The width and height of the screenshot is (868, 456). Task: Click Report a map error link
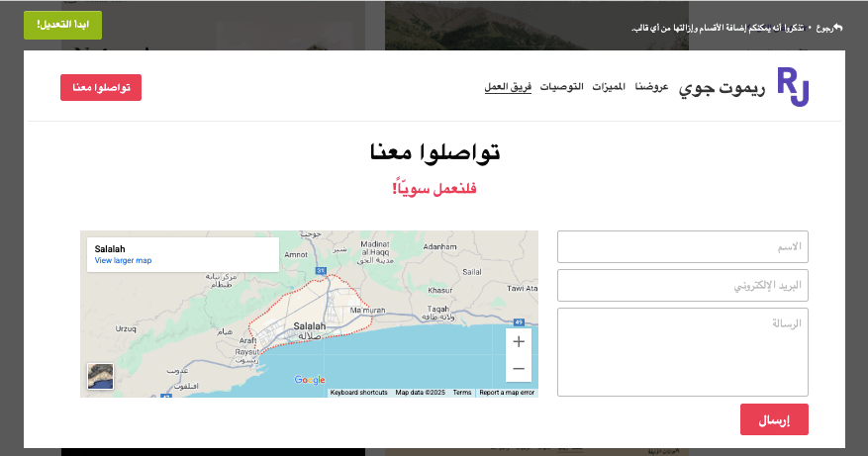507,393
